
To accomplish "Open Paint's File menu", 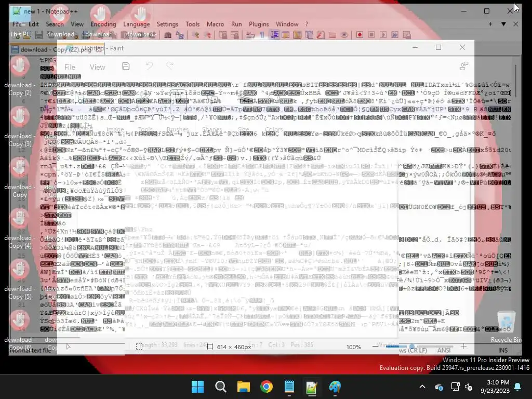I will 70,67.
